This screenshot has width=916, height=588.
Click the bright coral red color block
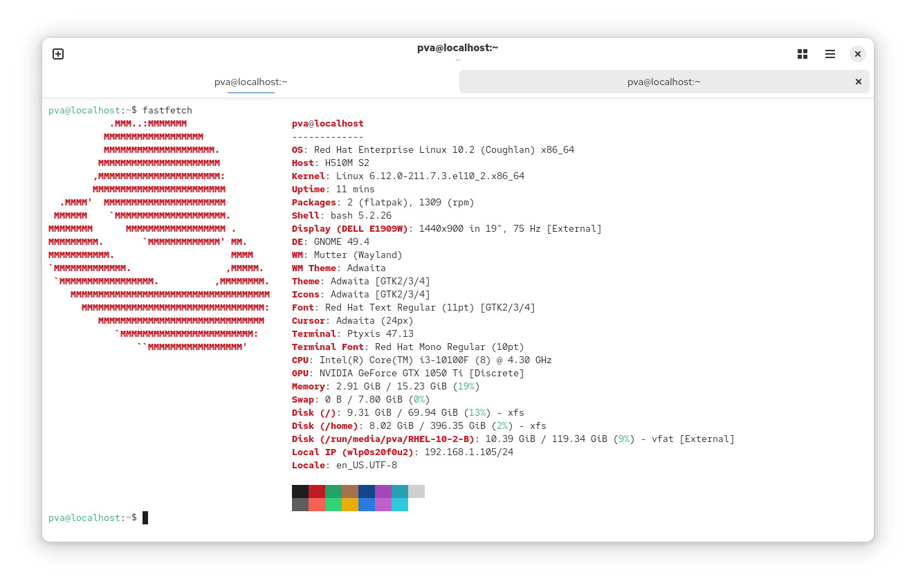click(x=317, y=504)
